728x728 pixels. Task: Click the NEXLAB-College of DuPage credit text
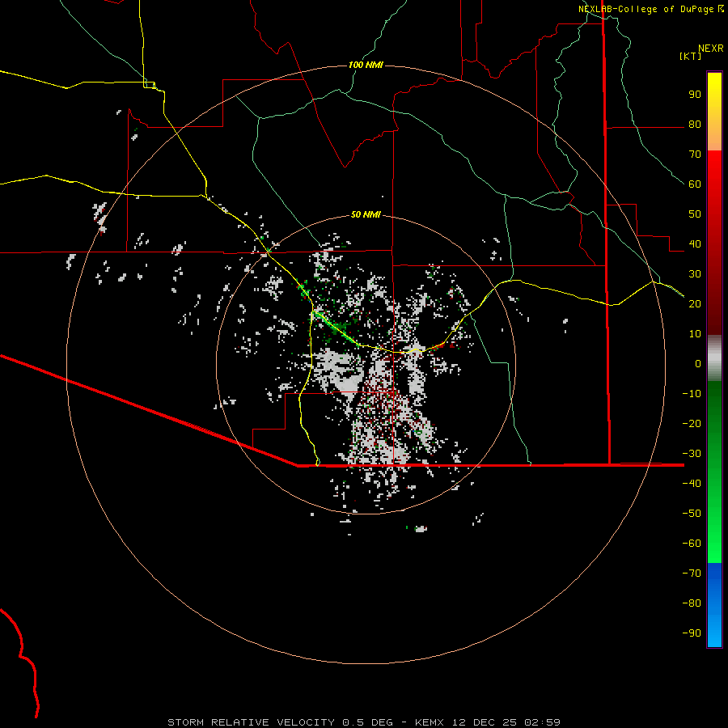(646, 9)
